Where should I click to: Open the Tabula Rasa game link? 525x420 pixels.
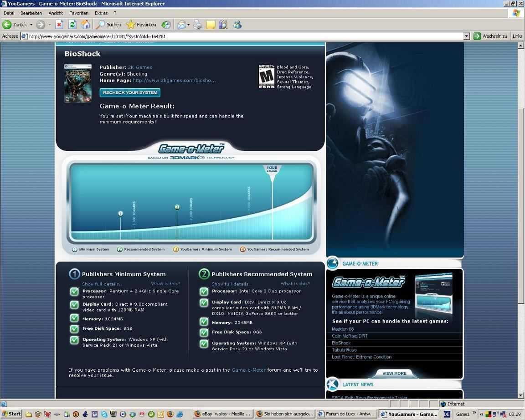[x=344, y=350]
